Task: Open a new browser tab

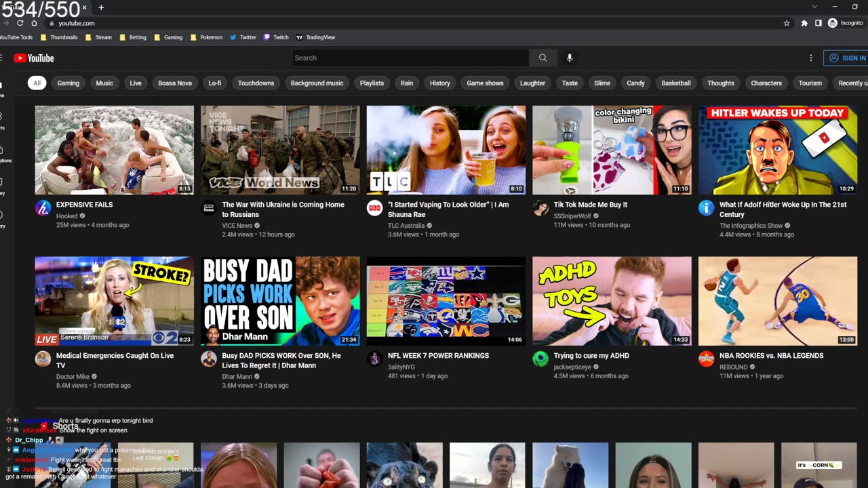Action: 101,7
